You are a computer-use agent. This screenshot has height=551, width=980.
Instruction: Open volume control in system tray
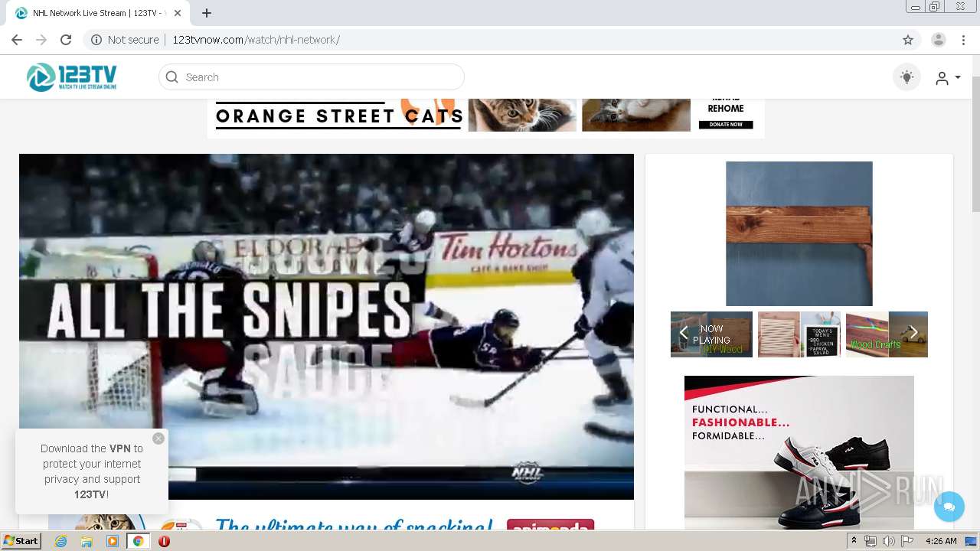click(888, 541)
